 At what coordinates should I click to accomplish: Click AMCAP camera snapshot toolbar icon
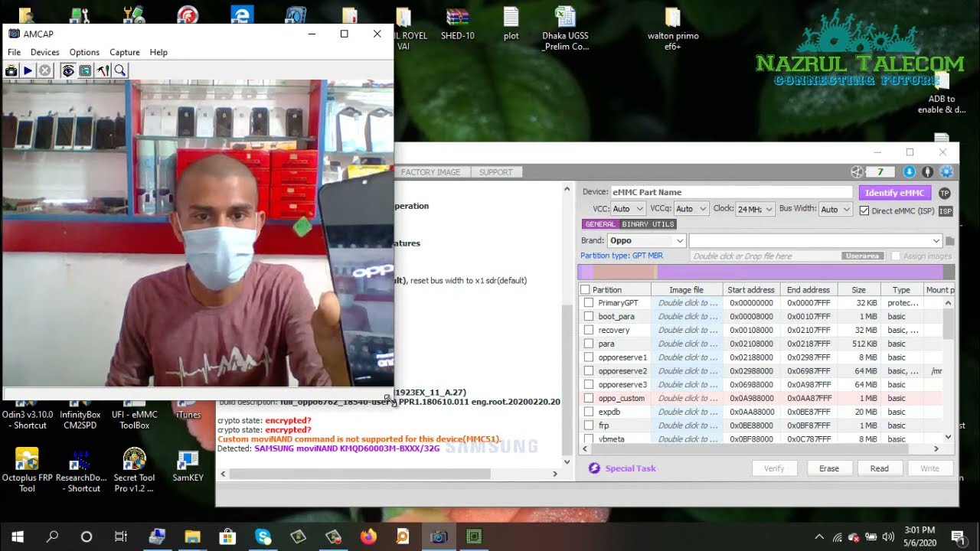pyautogui.click(x=11, y=70)
